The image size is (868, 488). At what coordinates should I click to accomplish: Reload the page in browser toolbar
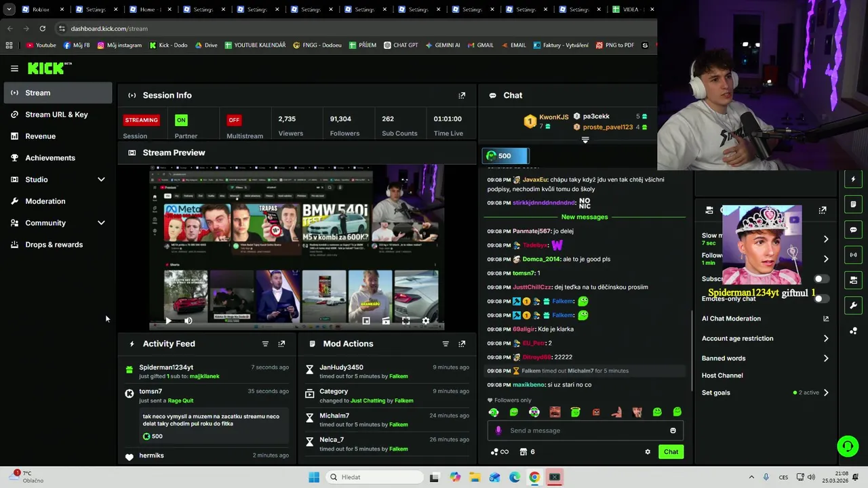tap(42, 28)
